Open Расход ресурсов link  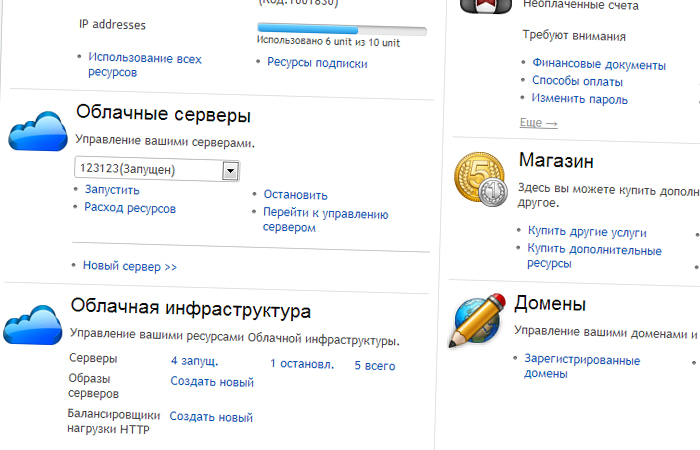[x=130, y=208]
